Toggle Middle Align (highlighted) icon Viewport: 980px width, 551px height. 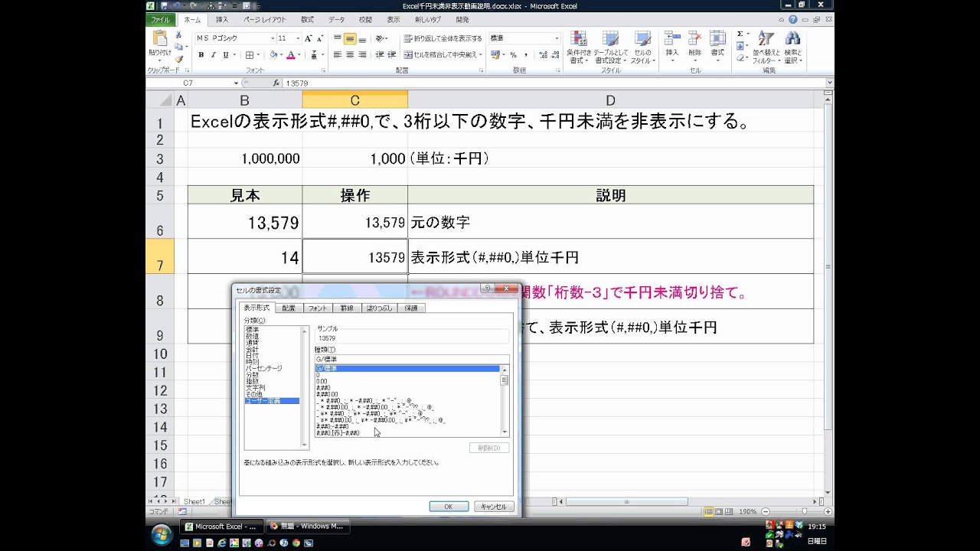tap(350, 38)
